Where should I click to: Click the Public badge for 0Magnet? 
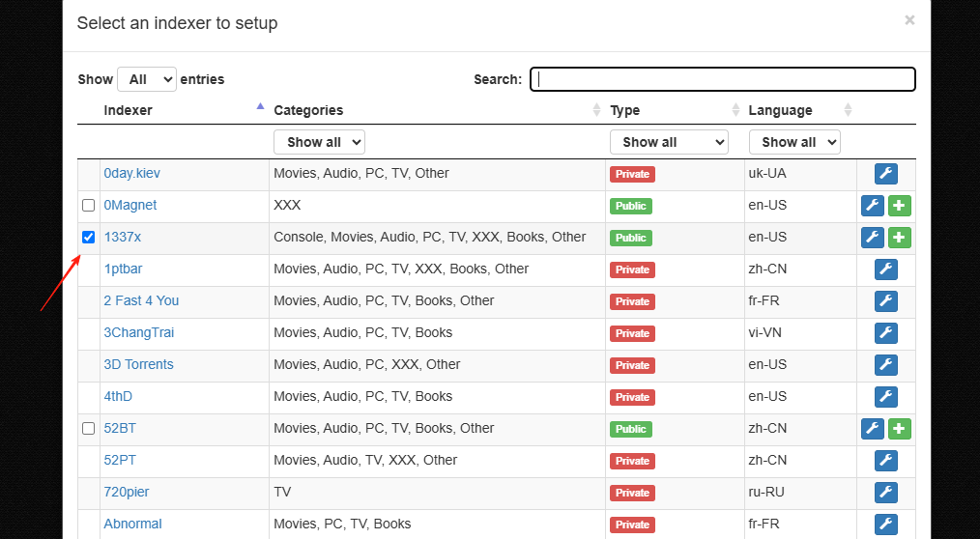coord(631,206)
